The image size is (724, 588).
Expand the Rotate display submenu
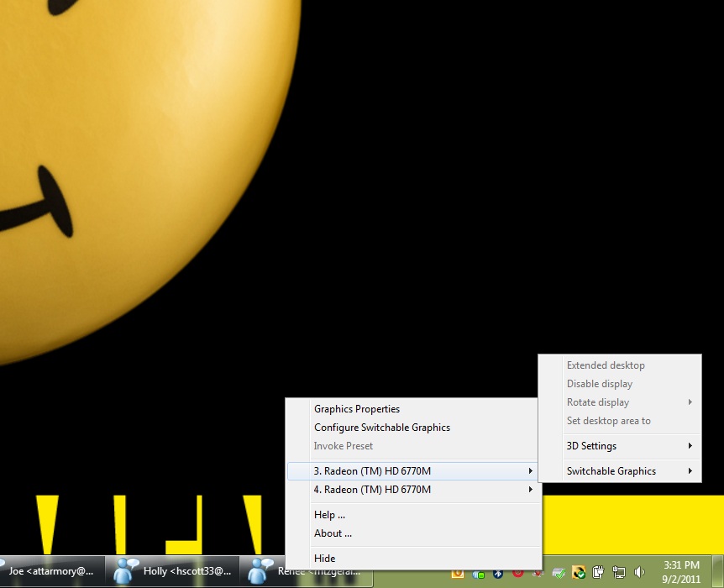pyautogui.click(x=620, y=402)
